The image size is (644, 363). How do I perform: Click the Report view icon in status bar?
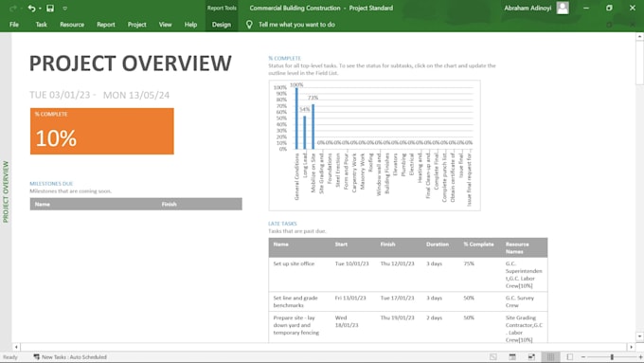[x=570, y=356]
